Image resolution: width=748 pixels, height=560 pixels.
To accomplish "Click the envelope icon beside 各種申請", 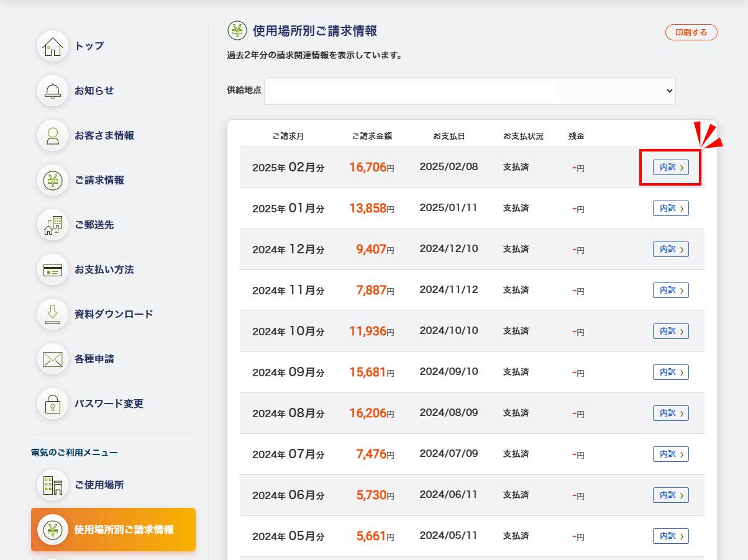I will 53,359.
